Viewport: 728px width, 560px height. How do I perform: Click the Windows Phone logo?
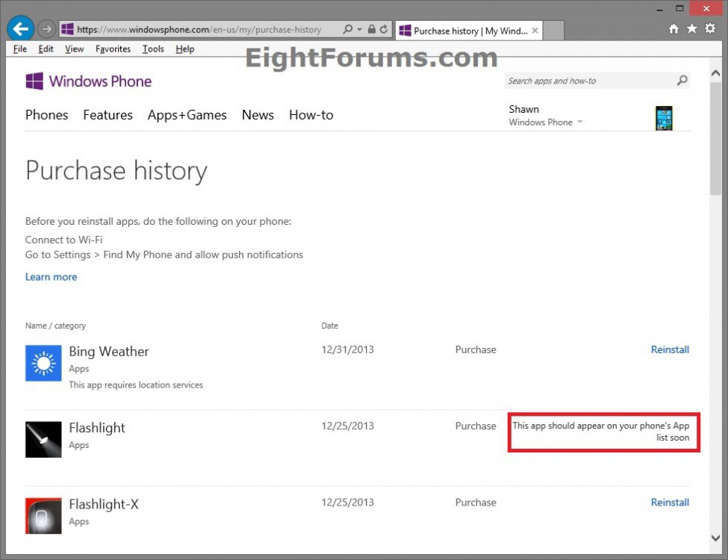pyautogui.click(x=88, y=81)
